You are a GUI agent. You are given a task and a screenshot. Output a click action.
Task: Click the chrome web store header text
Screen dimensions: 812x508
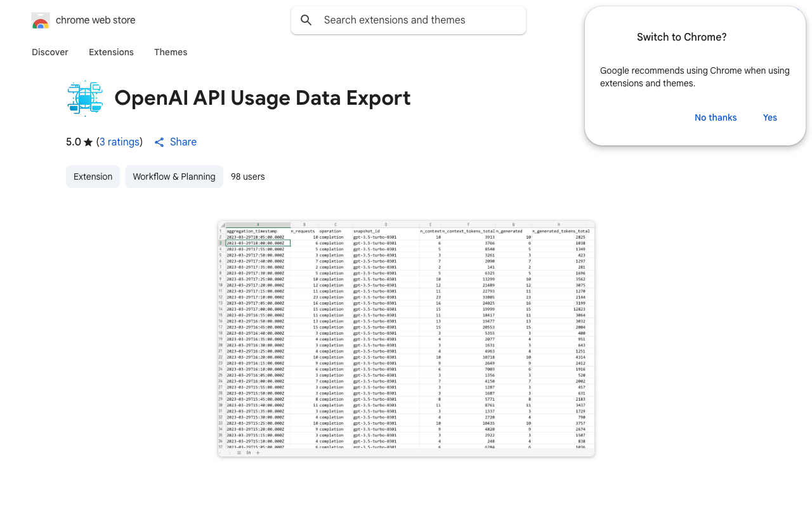pyautogui.click(x=95, y=20)
